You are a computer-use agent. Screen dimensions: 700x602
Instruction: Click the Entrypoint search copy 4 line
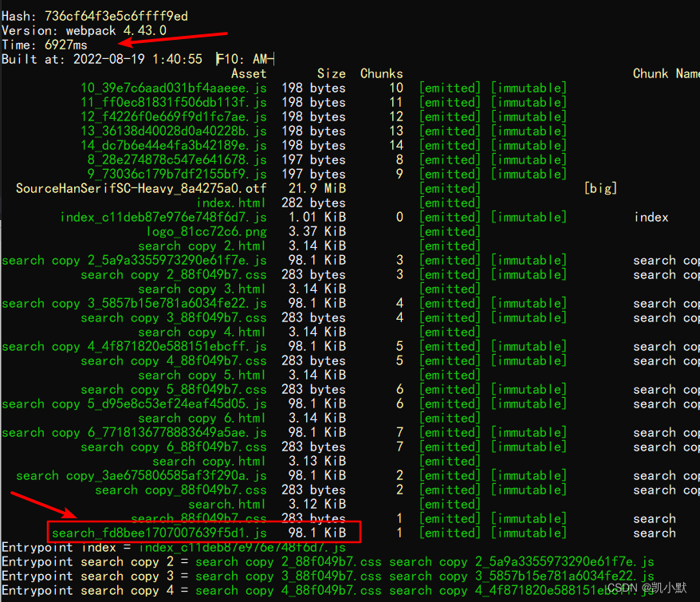(328, 590)
